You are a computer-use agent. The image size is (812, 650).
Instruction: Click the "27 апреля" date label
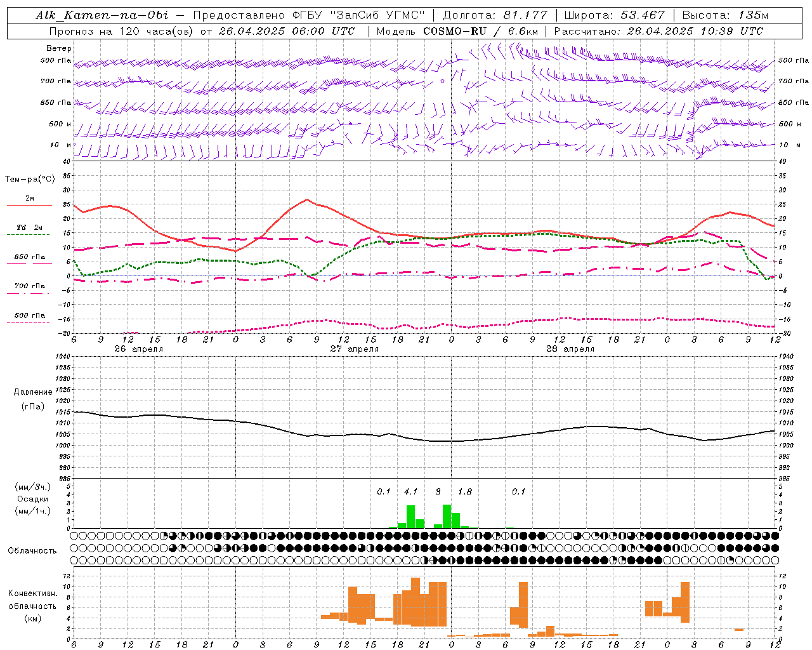click(x=354, y=349)
